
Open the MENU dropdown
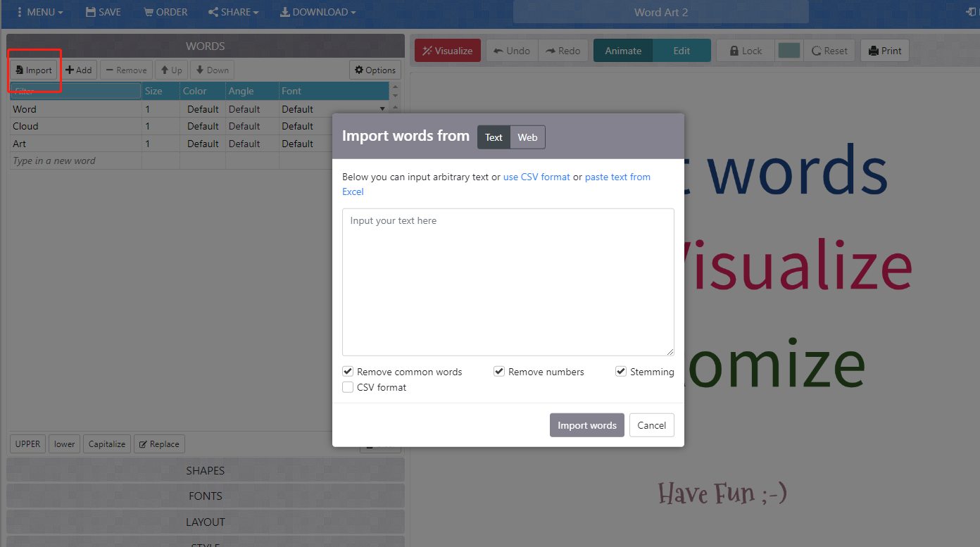[39, 12]
